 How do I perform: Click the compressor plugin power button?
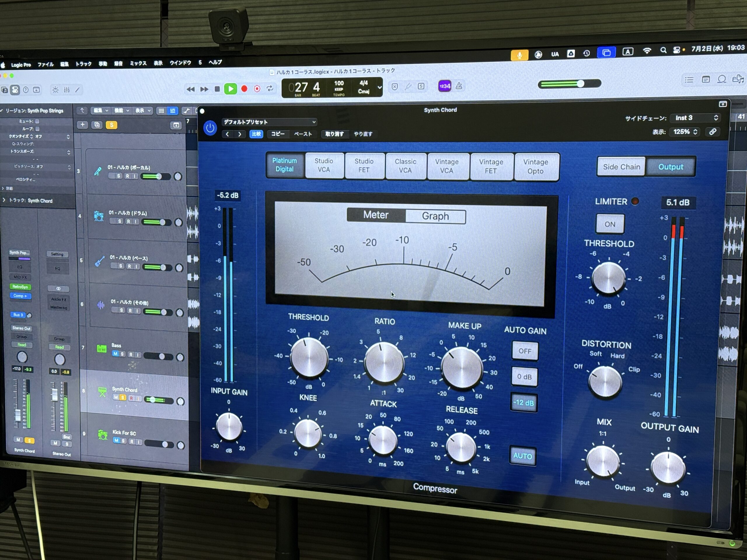pyautogui.click(x=210, y=128)
